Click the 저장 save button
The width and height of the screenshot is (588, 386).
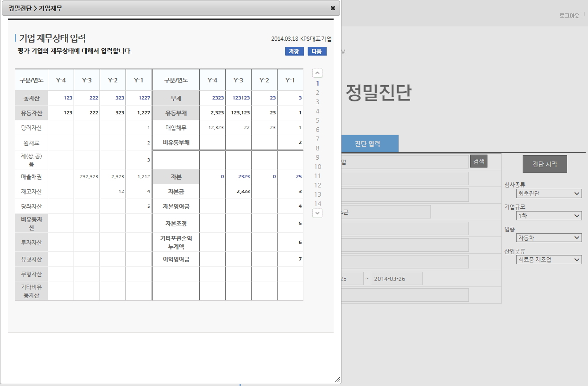click(294, 51)
